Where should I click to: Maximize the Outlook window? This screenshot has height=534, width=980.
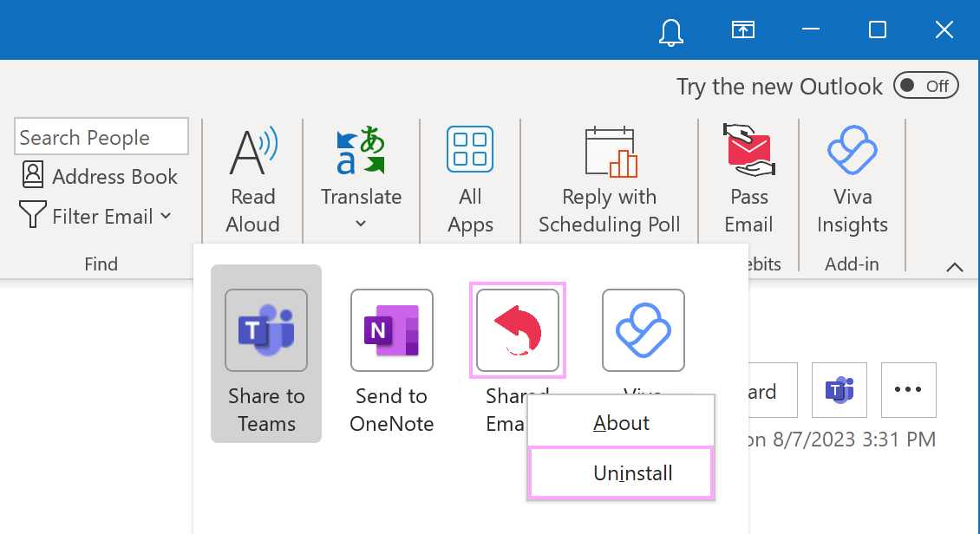click(x=878, y=29)
